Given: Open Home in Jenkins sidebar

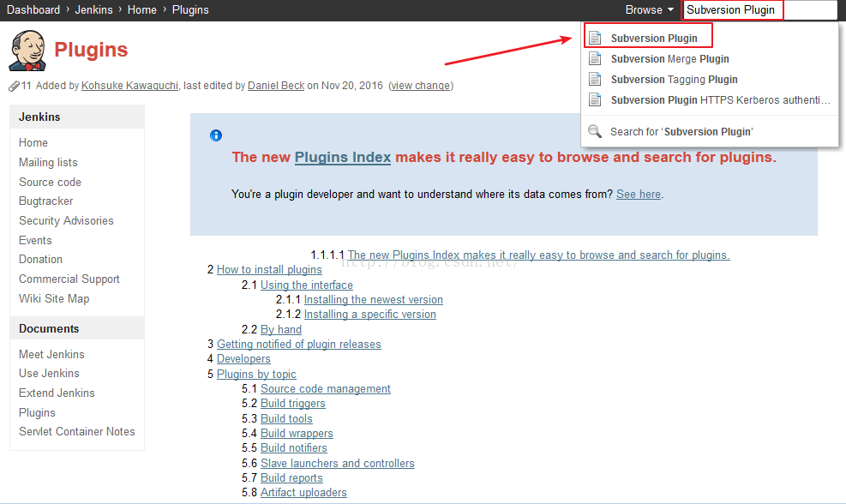Looking at the screenshot, I should click(33, 142).
